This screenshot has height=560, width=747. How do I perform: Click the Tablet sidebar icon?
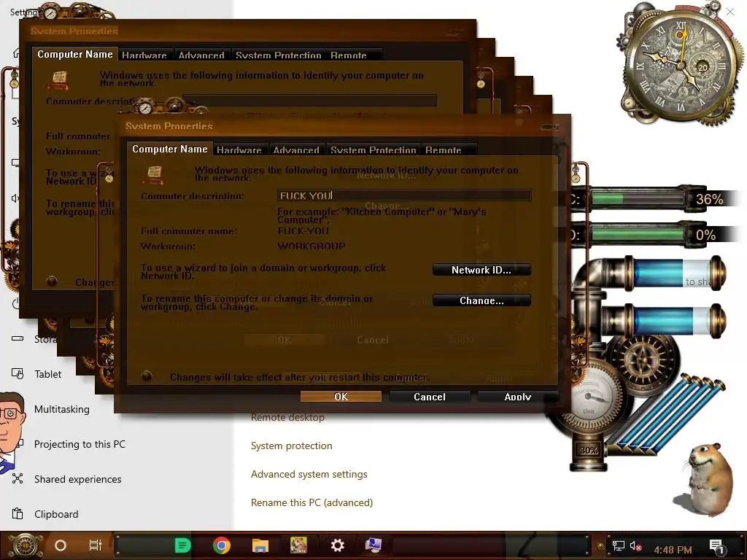[x=18, y=374]
